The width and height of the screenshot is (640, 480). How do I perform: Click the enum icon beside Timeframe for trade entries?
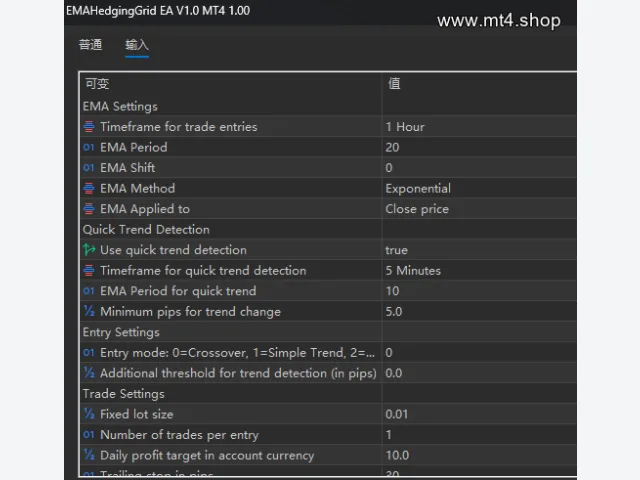pyautogui.click(x=89, y=127)
